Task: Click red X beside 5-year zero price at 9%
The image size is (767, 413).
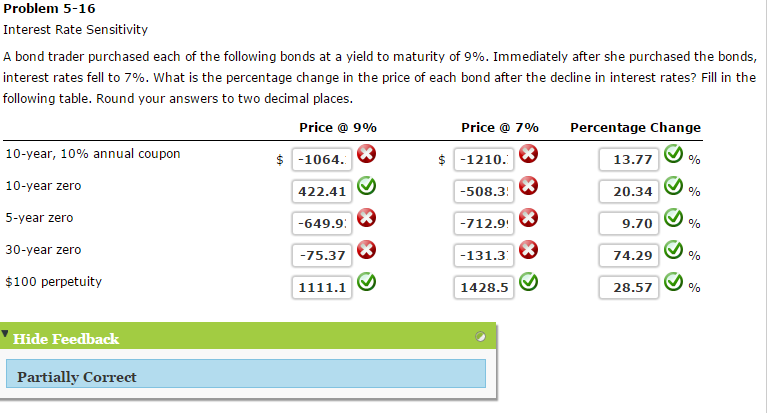Action: [x=367, y=219]
